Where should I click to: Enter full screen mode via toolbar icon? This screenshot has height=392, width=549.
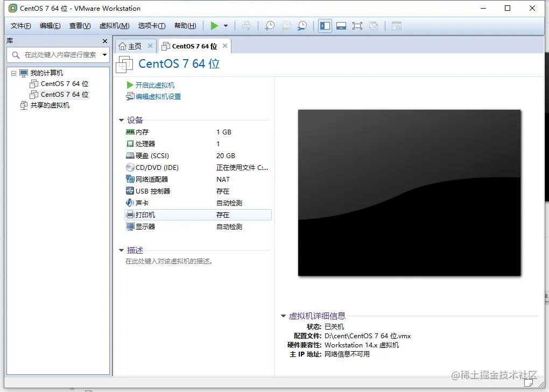point(357,26)
